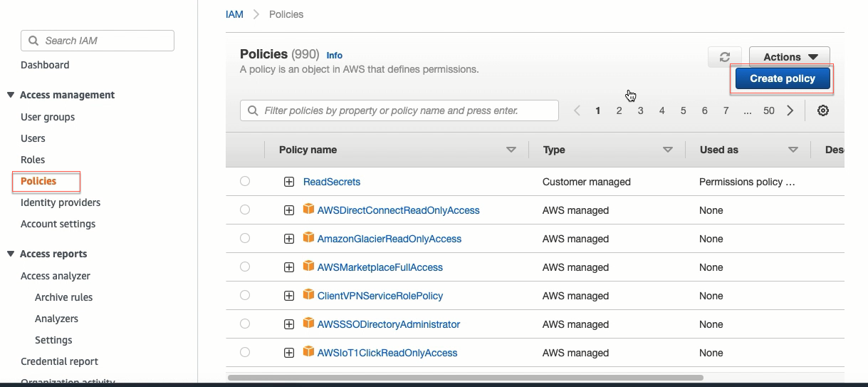Expand the AWSMarketplaceFullAccess row details
The image size is (868, 387).
coord(289,267)
